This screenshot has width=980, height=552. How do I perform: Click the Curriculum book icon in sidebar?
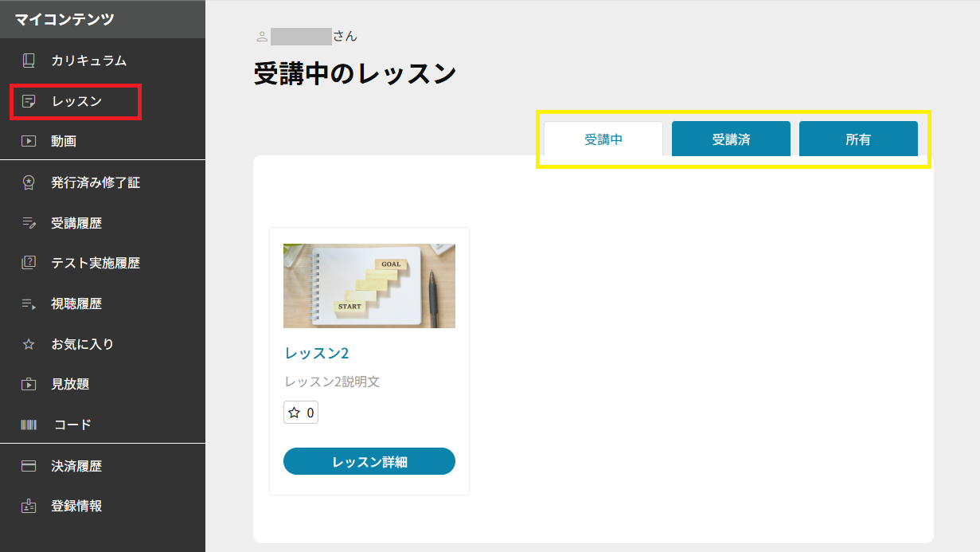click(29, 61)
